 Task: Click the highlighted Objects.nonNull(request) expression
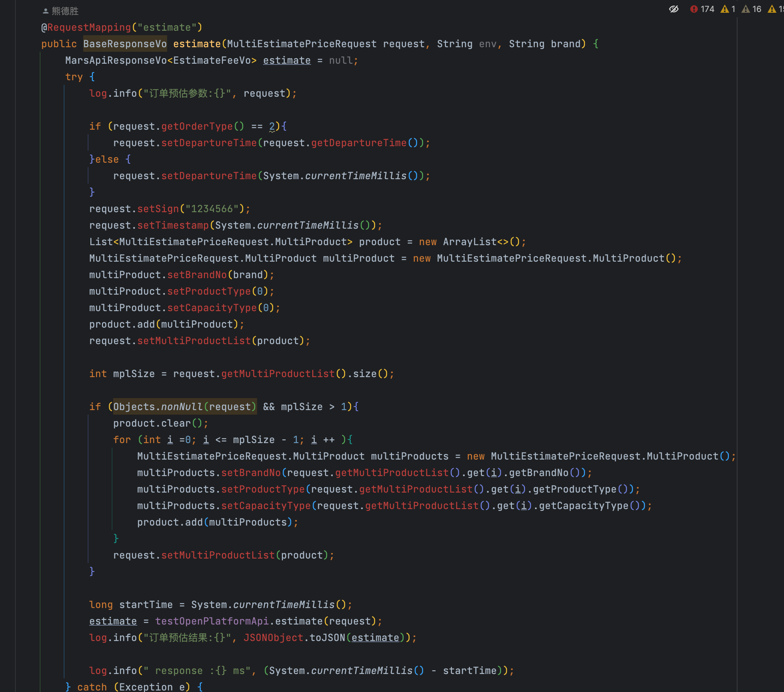[184, 407]
